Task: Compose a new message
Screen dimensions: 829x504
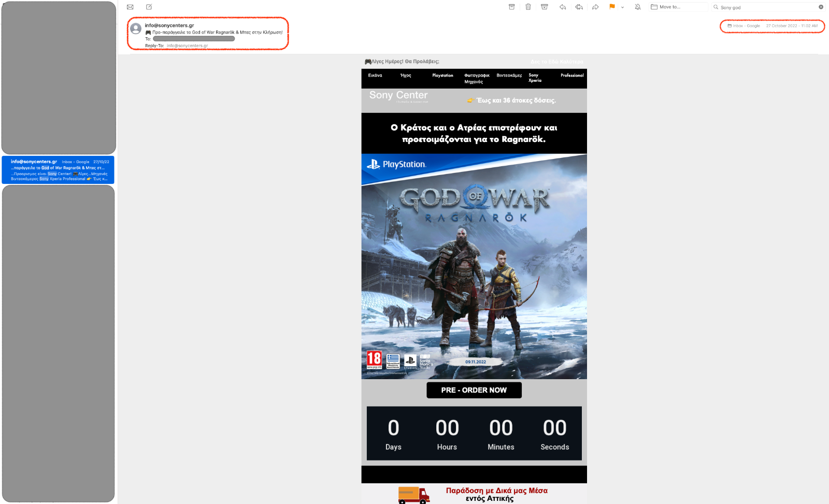Action: (149, 7)
